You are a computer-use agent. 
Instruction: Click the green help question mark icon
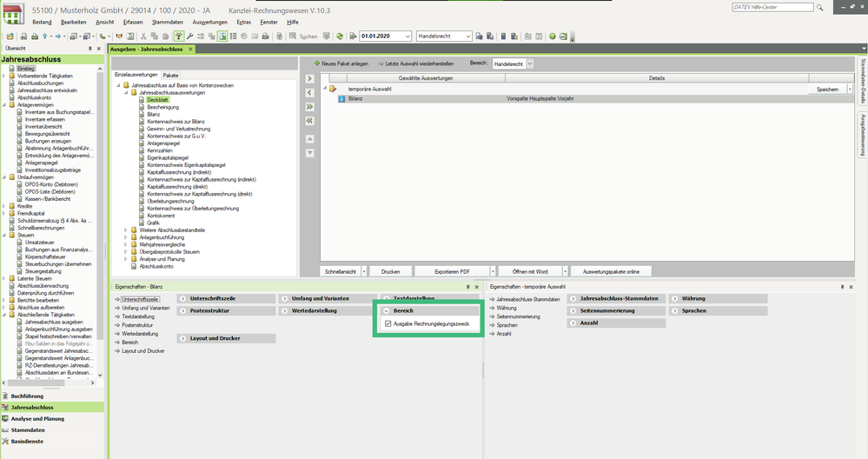[x=553, y=36]
